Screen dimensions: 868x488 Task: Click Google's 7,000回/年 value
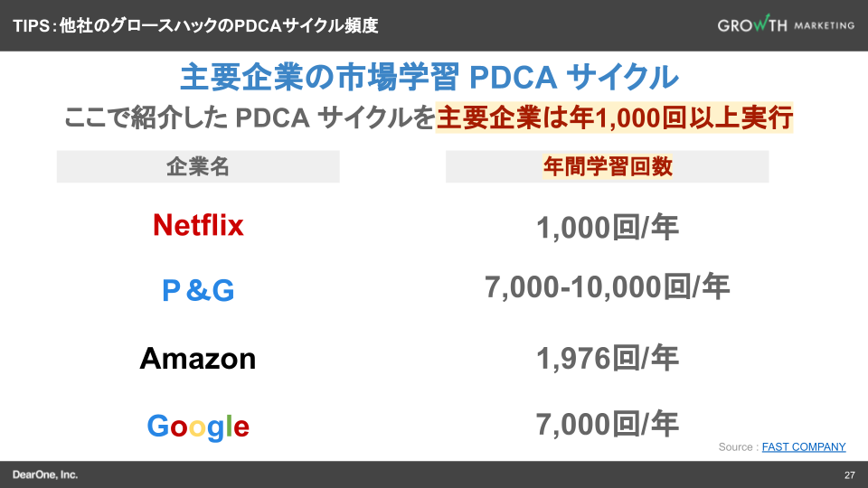coord(607,423)
